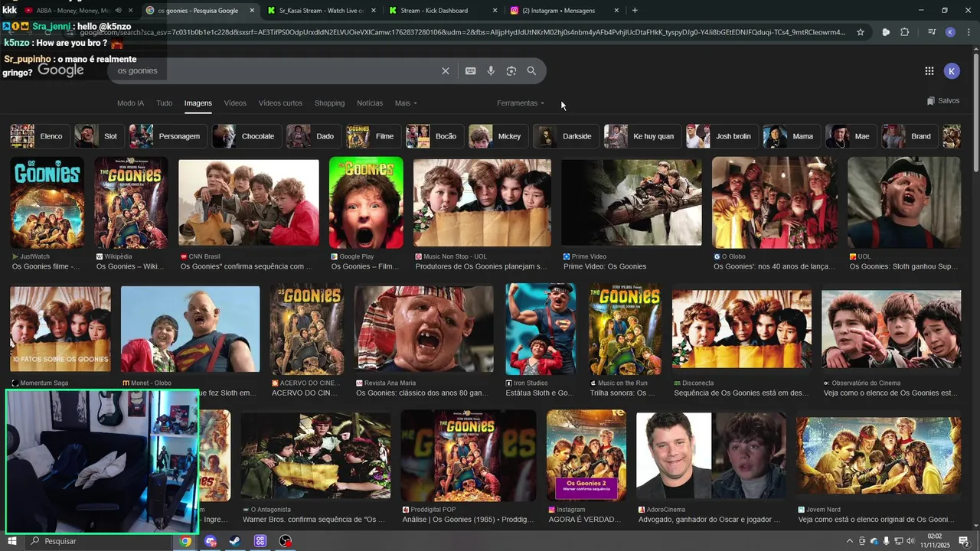Filter images by Brand chip
The width and height of the screenshot is (980, 551).
click(x=910, y=136)
